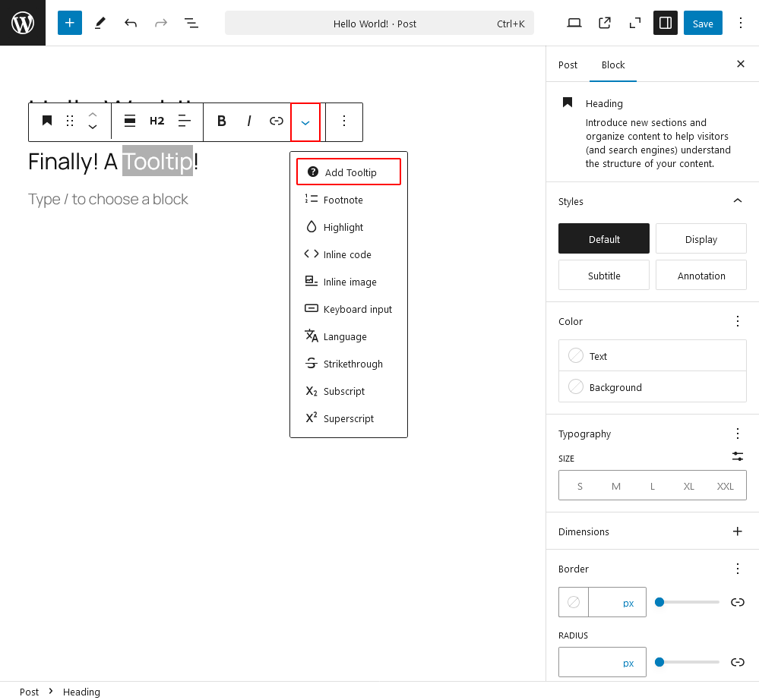Open the block inserter plus button
This screenshot has width=759, height=700.
70,23
